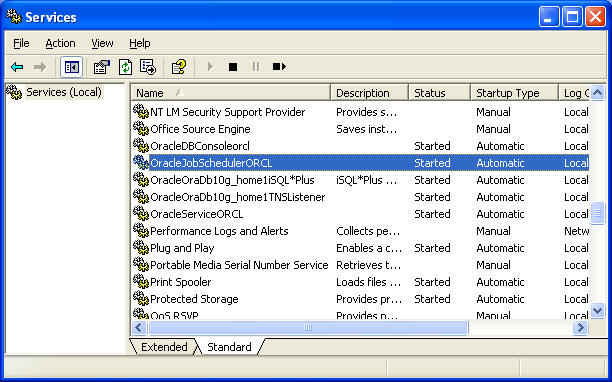Open the File menu
The height and width of the screenshot is (382, 612).
pos(21,43)
